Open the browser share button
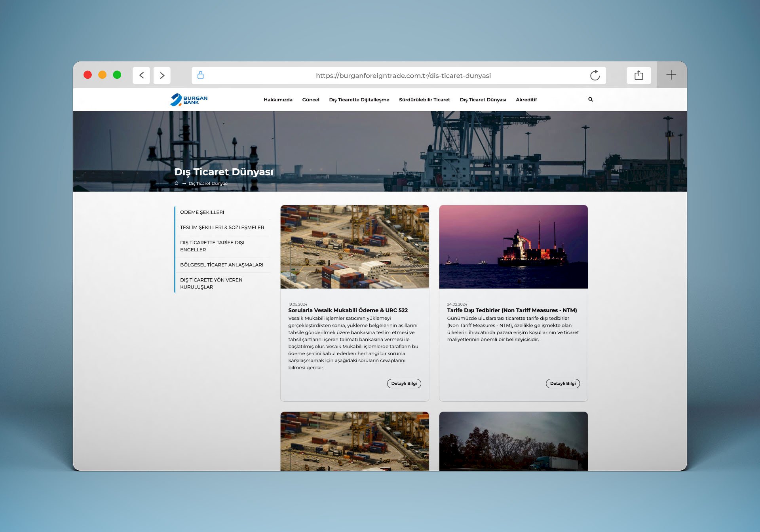760x532 pixels. [x=638, y=75]
